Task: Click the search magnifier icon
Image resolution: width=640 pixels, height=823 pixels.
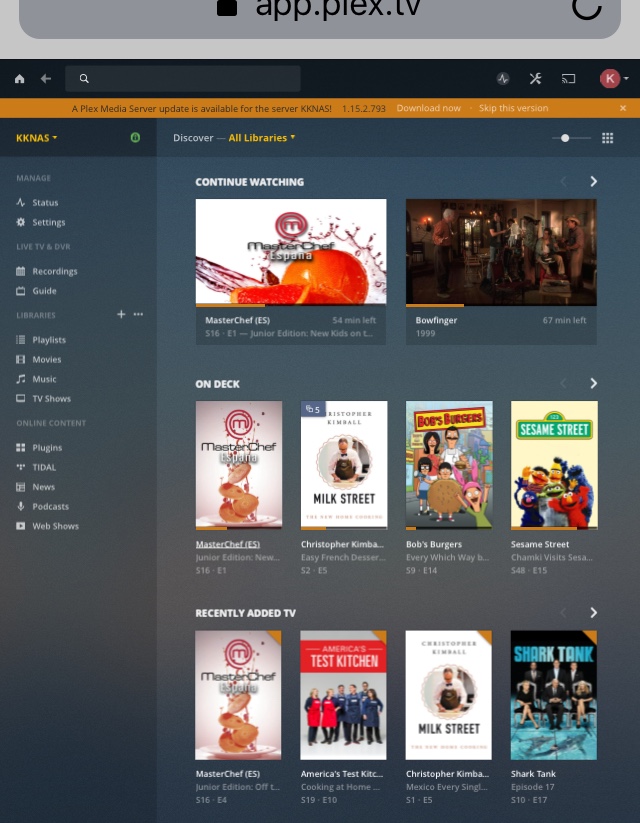Action: point(84,79)
